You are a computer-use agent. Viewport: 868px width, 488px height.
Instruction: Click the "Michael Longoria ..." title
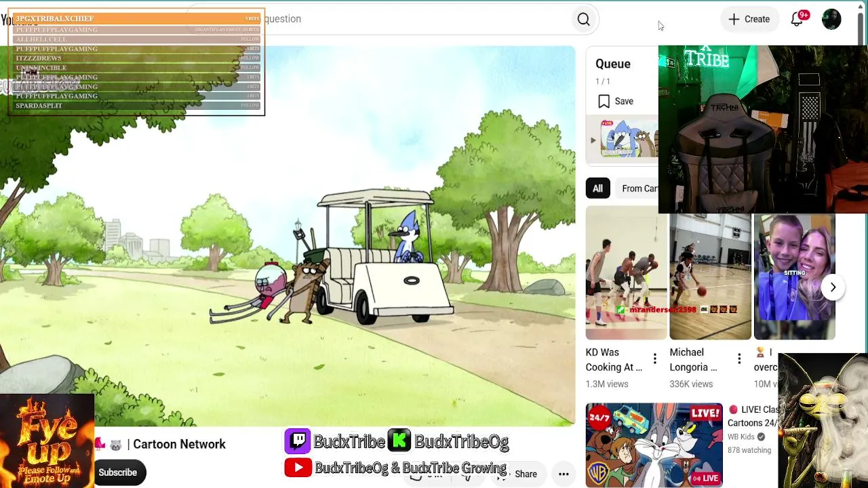(693, 360)
